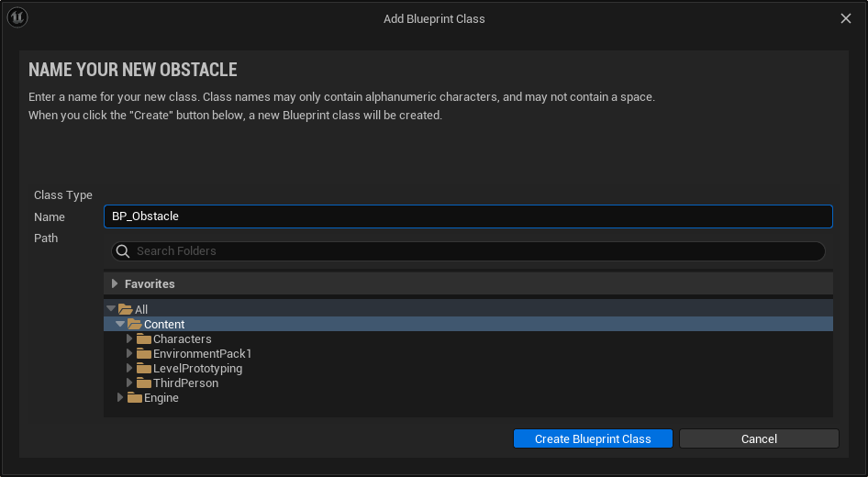The image size is (868, 477).
Task: Select the LevelPrototyping folder label
Action: pos(197,369)
